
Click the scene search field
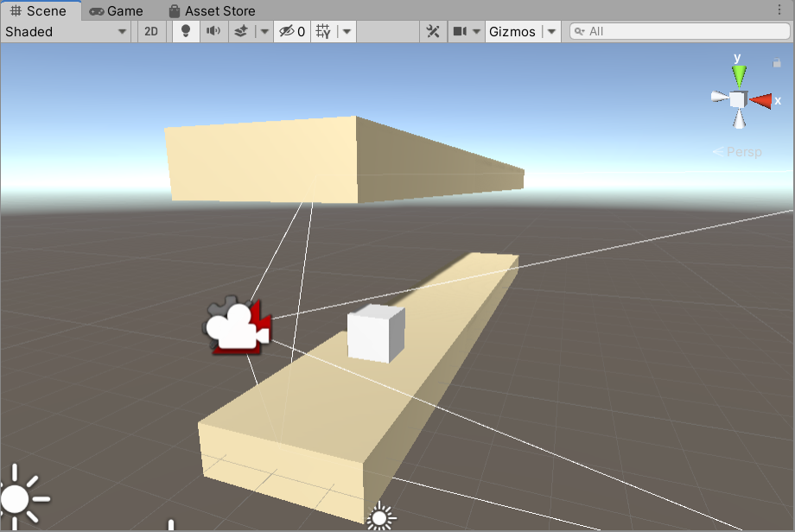[679, 31]
